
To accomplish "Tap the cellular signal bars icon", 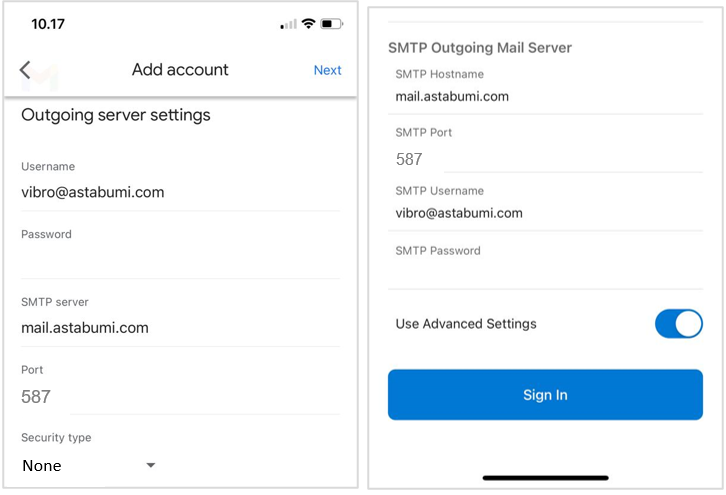I will pos(289,24).
